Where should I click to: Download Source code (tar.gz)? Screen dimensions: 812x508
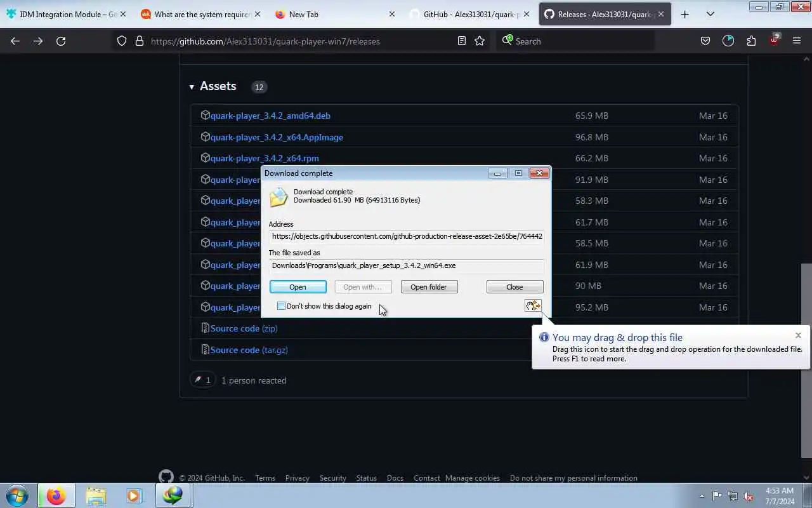tap(249, 350)
